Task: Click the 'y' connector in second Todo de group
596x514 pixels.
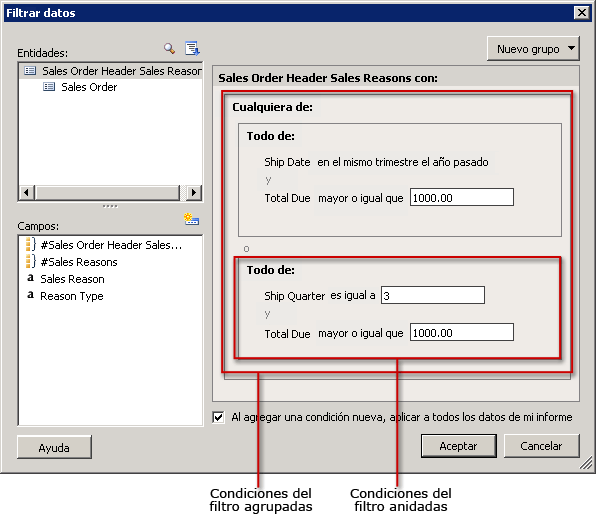Action: pos(268,314)
